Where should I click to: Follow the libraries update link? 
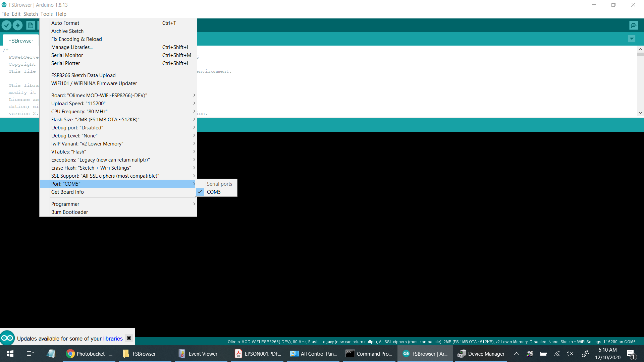click(x=113, y=339)
